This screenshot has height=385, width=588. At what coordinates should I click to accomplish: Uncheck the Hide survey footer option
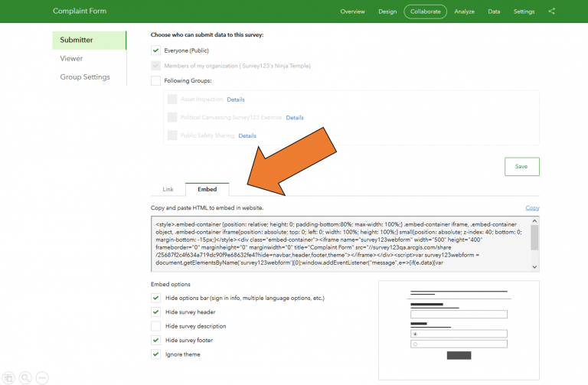coord(155,340)
